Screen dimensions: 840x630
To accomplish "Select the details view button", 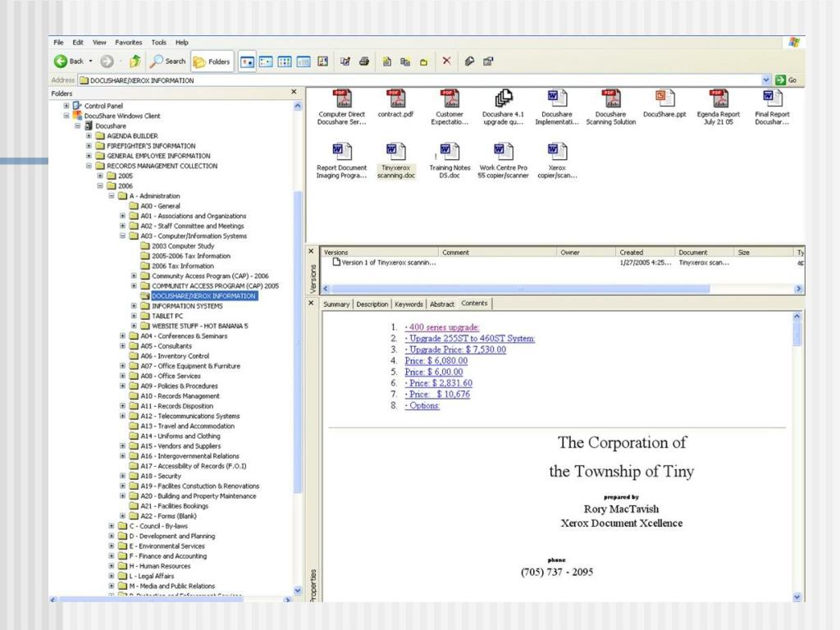I will (x=304, y=62).
